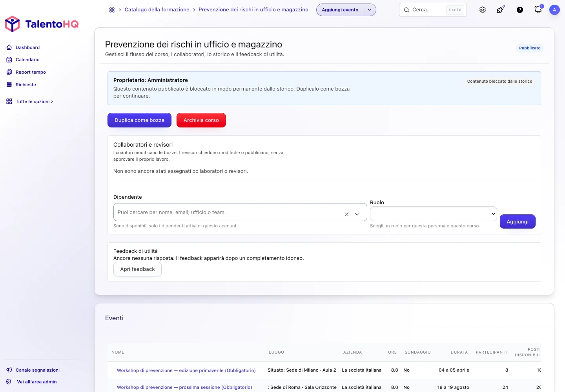Open notifications bell icon
Image resolution: width=565 pixels, height=392 pixels.
(538, 10)
